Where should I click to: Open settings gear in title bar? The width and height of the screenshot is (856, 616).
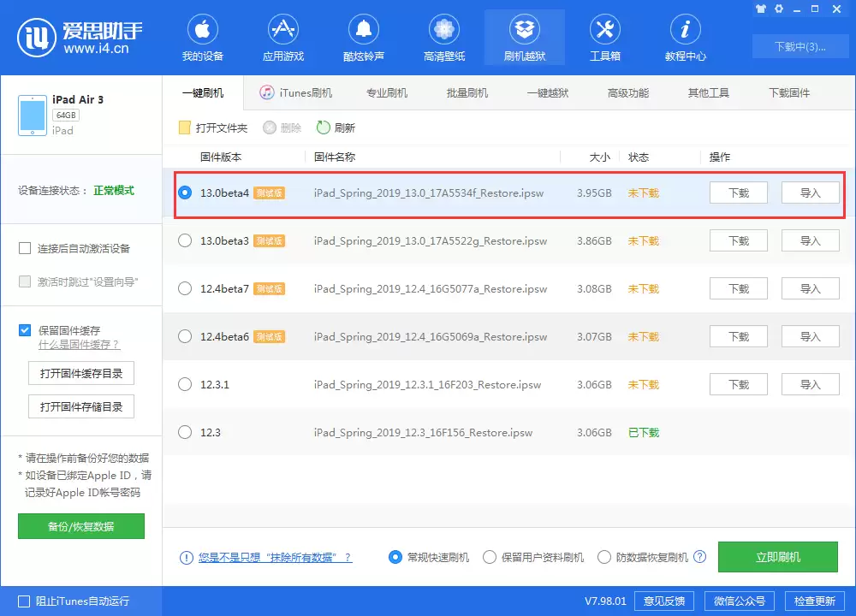[779, 9]
